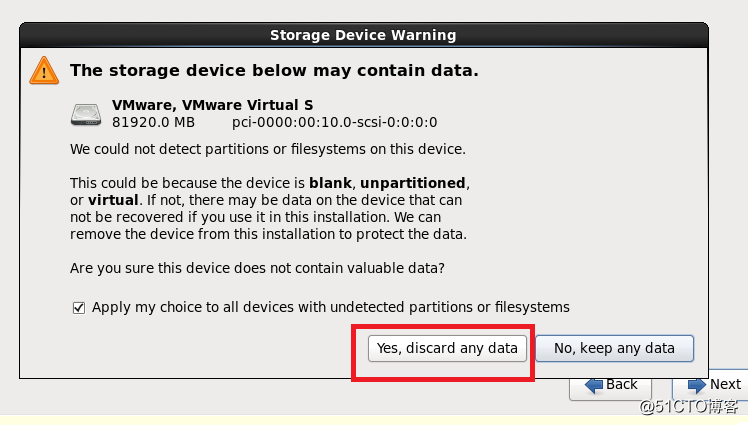Proceed with the Next button
This screenshot has width=748, height=425.
point(711,385)
